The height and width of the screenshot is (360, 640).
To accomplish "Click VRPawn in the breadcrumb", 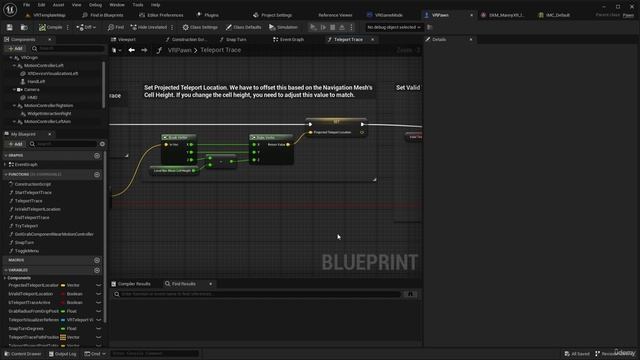I will [x=180, y=50].
